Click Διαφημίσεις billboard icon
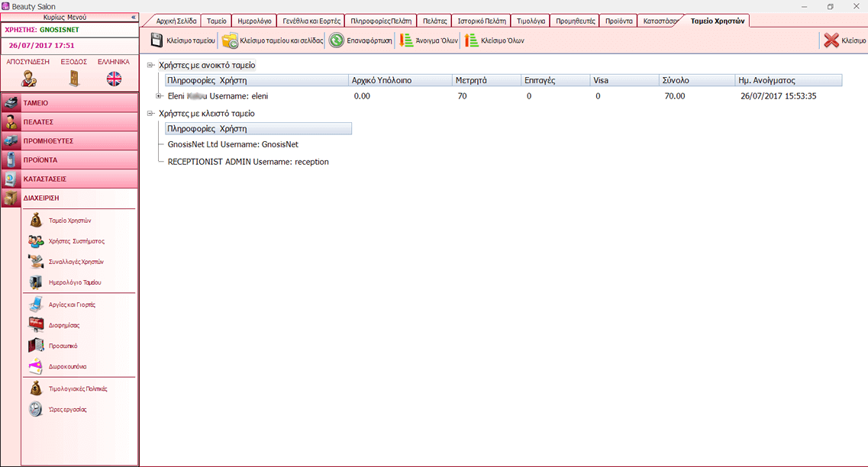This screenshot has width=868, height=467. pyautogui.click(x=36, y=325)
